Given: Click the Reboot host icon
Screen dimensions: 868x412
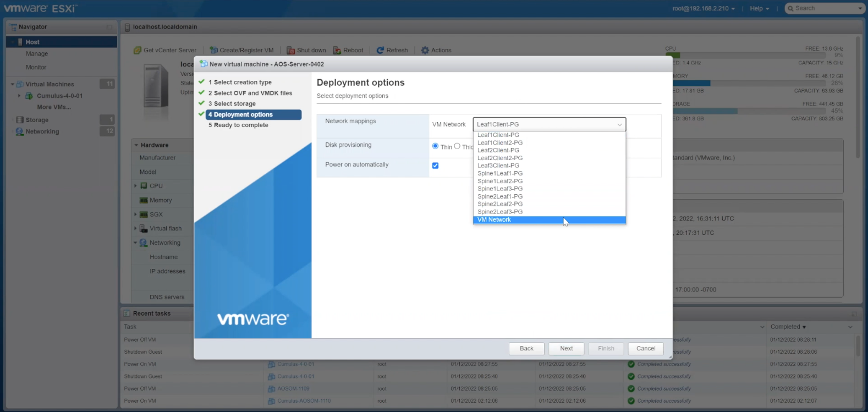Looking at the screenshot, I should coord(337,50).
